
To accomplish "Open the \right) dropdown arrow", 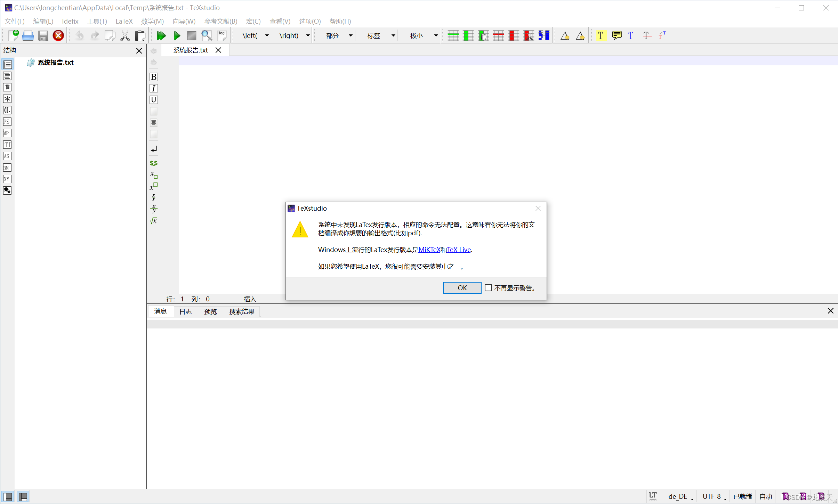I will [x=308, y=35].
